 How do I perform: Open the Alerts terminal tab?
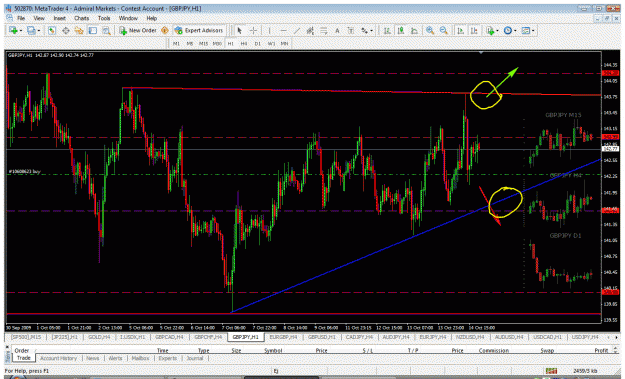point(115,358)
